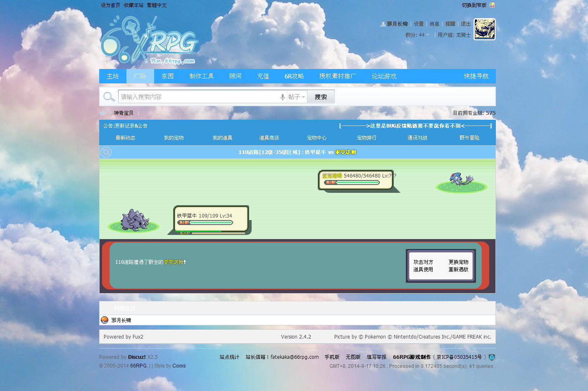Select the 论坛游戏 nav tab

click(384, 76)
